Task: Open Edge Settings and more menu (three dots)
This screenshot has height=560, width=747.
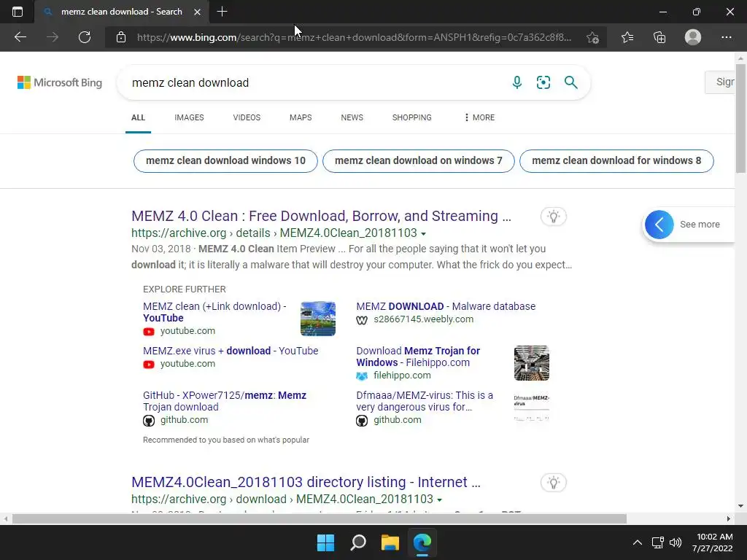Action: click(726, 37)
